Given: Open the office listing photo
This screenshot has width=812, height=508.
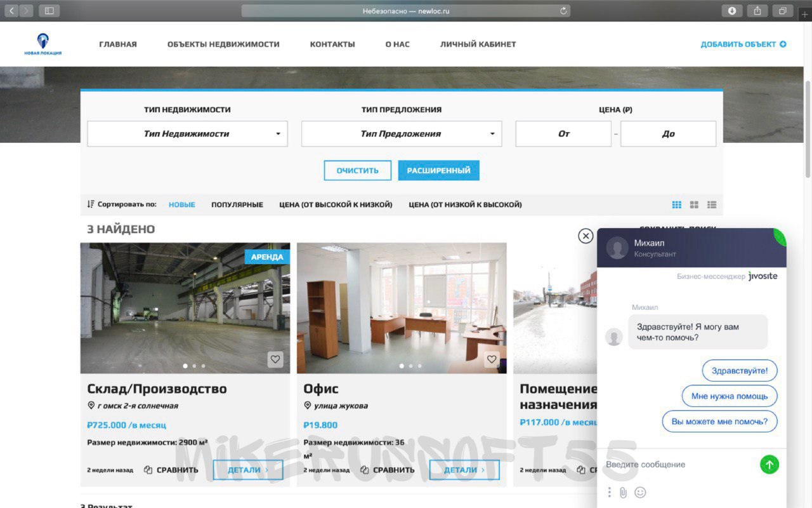Looking at the screenshot, I should pyautogui.click(x=402, y=308).
